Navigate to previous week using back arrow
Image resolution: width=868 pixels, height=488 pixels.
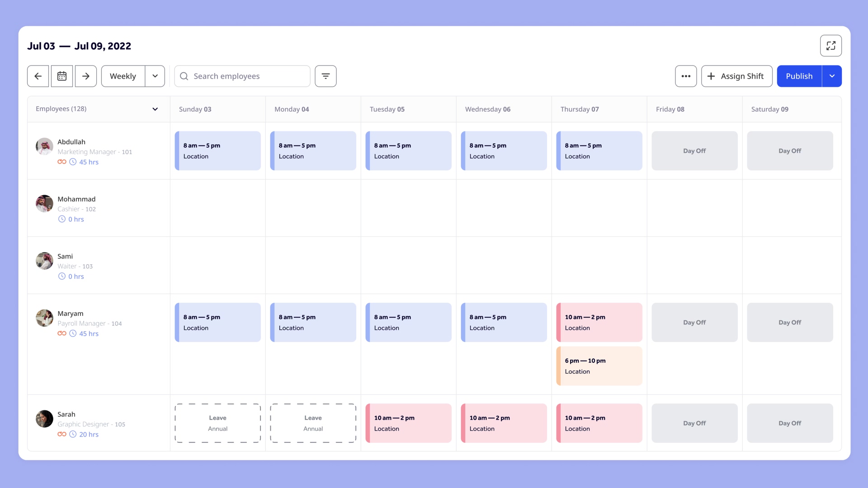tap(38, 75)
